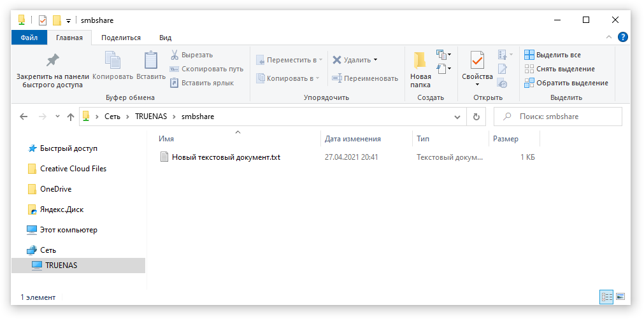644x319 pixels.
Task: Expand address bar history dropdown
Action: pos(457,117)
